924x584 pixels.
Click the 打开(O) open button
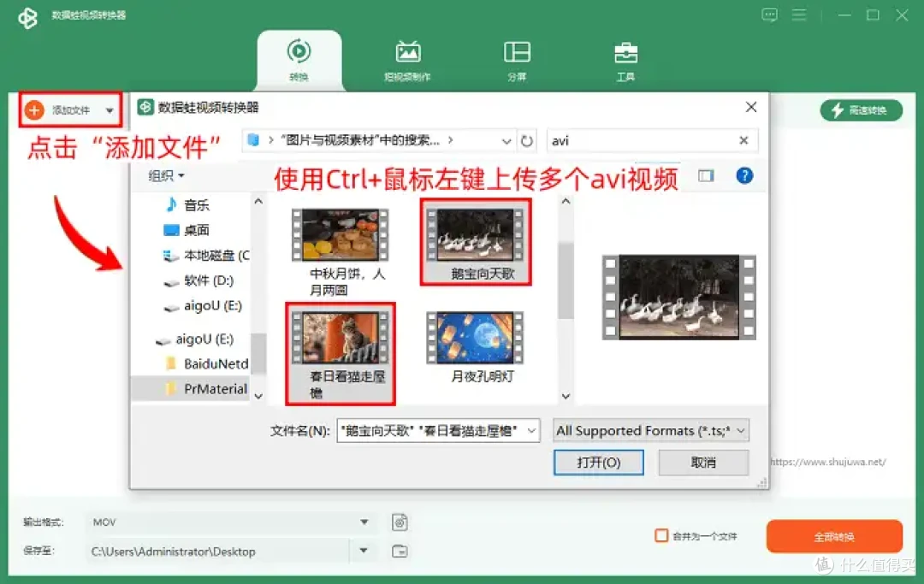tap(599, 462)
